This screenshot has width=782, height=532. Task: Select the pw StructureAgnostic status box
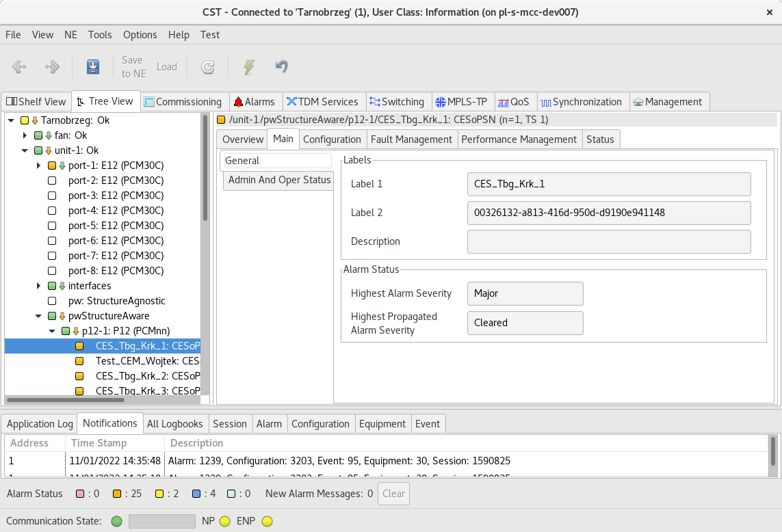pyautogui.click(x=52, y=301)
